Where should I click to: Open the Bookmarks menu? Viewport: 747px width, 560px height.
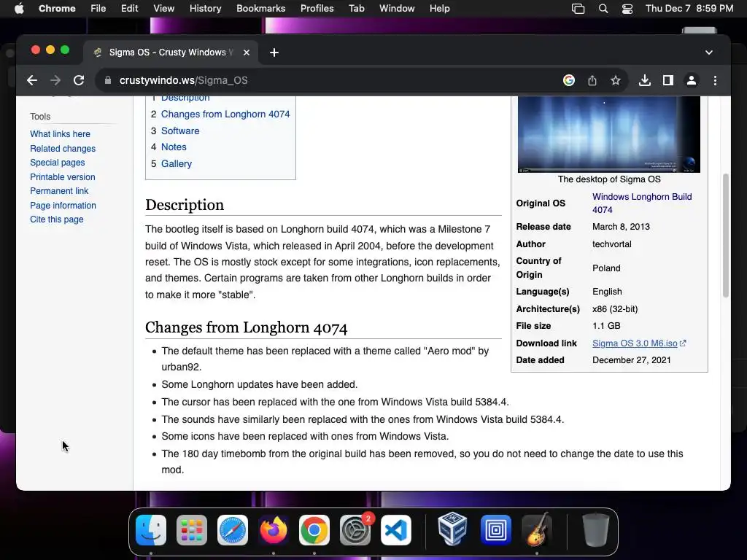point(260,9)
